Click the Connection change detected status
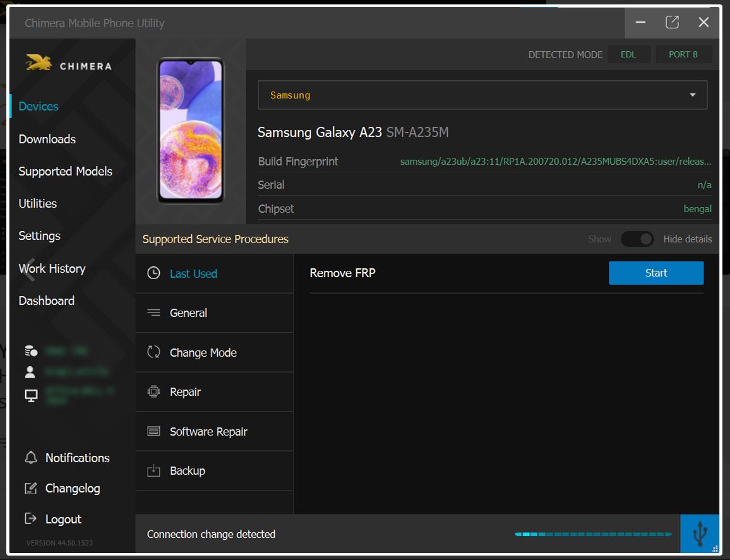 212,534
